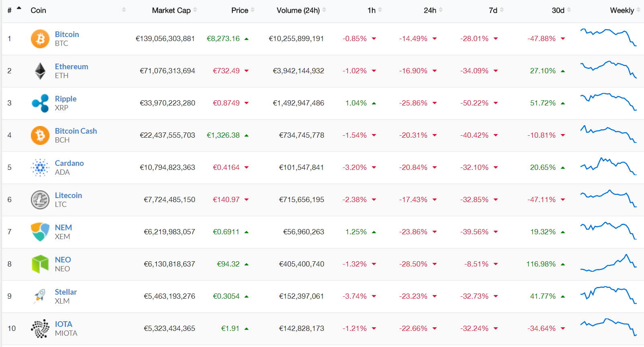Click the Ethereum diamond logo icon

pos(40,71)
